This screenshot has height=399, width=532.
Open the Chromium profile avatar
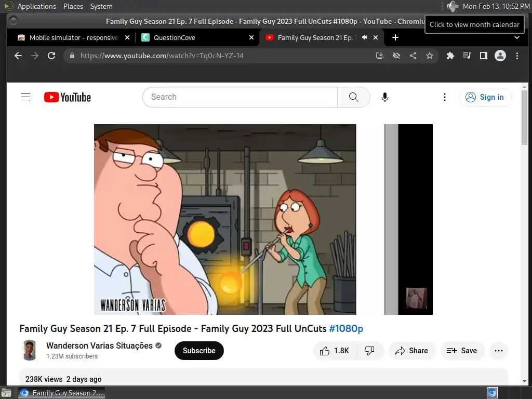(x=500, y=56)
